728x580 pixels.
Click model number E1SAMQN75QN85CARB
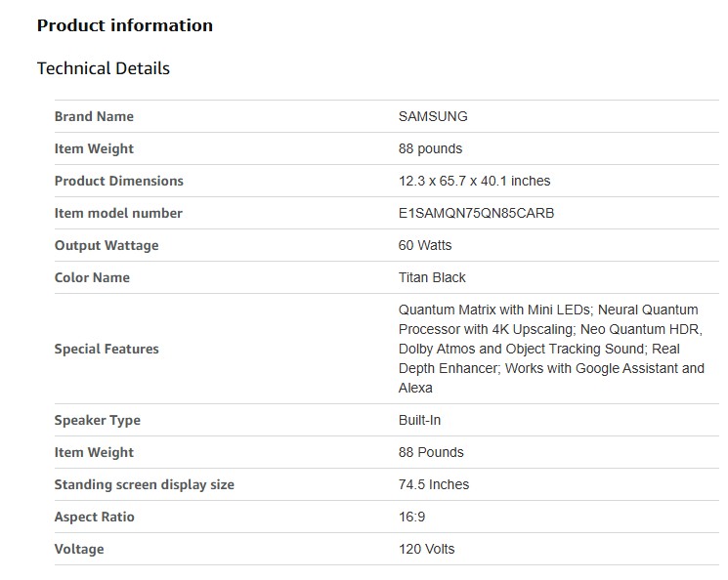(476, 213)
